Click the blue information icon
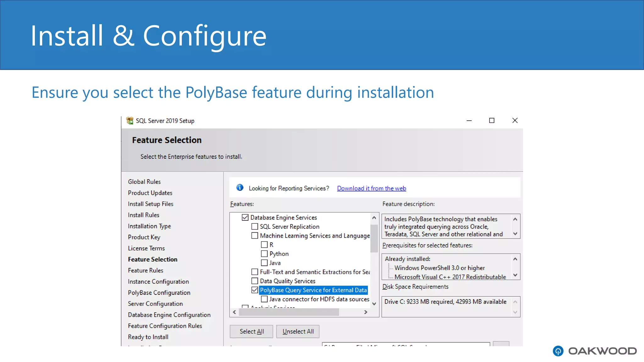 pos(240,188)
